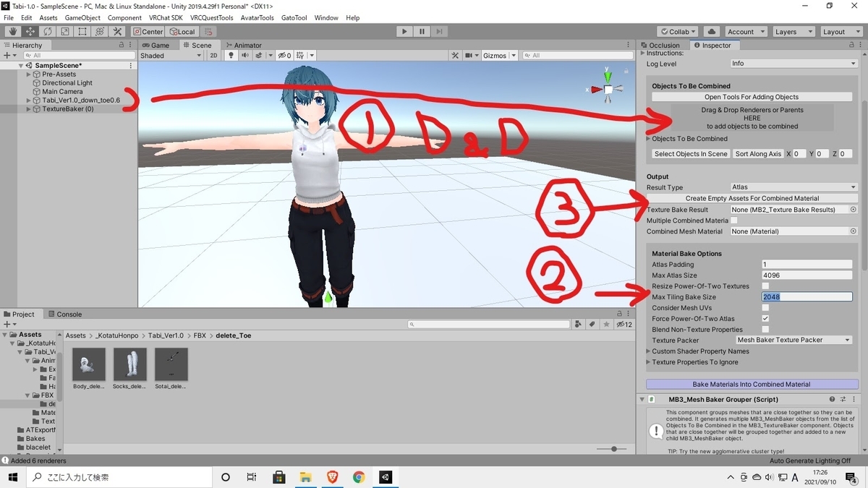Lock the Hierarchy panel

click(122, 45)
